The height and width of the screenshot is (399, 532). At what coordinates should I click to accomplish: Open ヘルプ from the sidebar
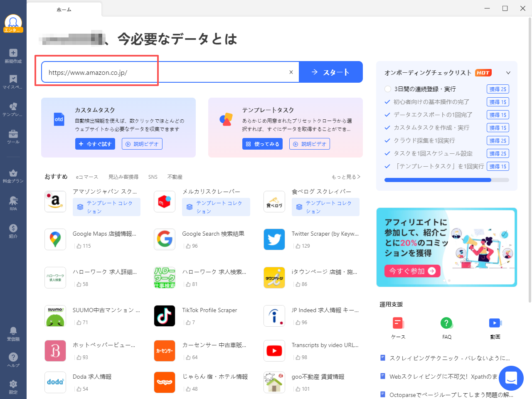[x=13, y=359]
